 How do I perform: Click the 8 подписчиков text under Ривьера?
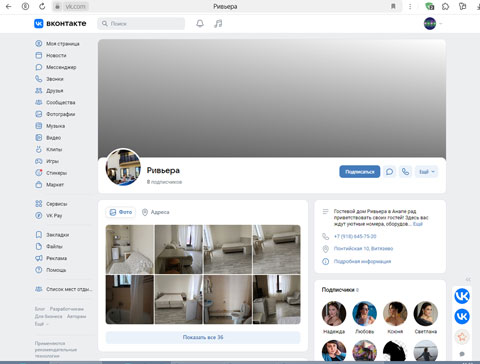pyautogui.click(x=164, y=182)
